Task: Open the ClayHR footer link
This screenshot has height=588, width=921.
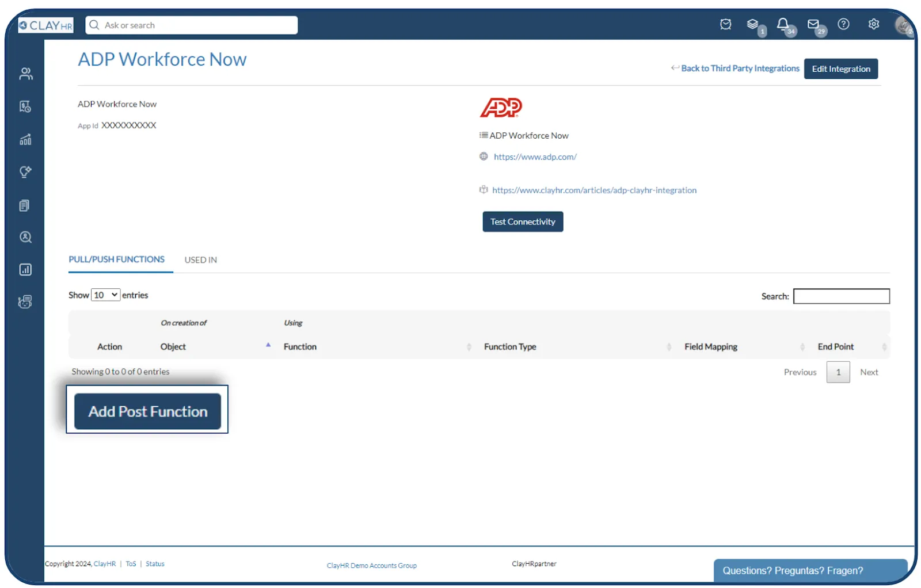Action: pyautogui.click(x=105, y=564)
